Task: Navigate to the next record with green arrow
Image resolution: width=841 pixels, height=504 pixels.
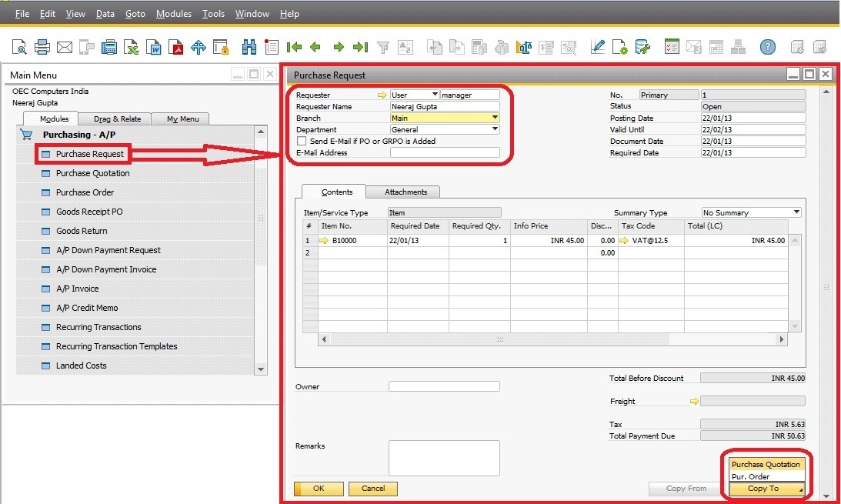Action: 338,47
